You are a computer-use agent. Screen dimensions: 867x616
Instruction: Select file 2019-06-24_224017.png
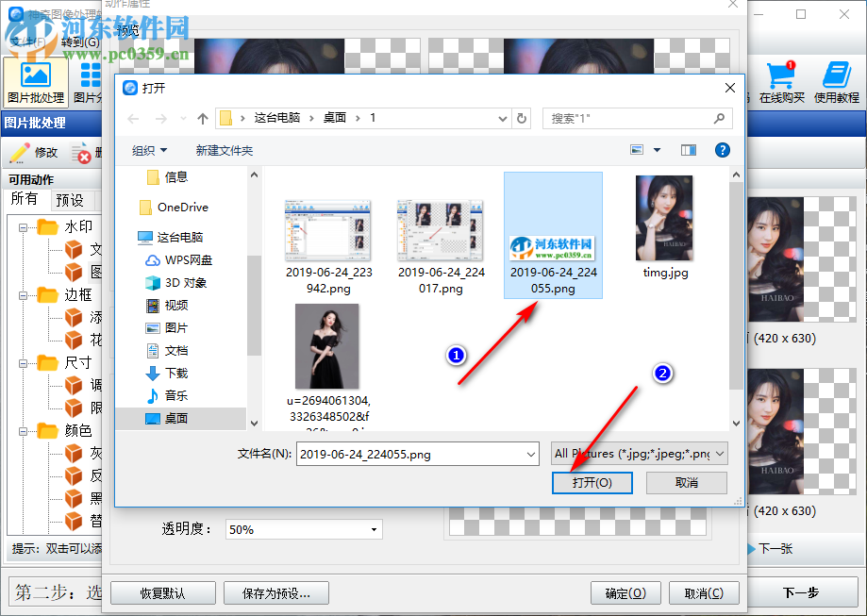pyautogui.click(x=441, y=247)
